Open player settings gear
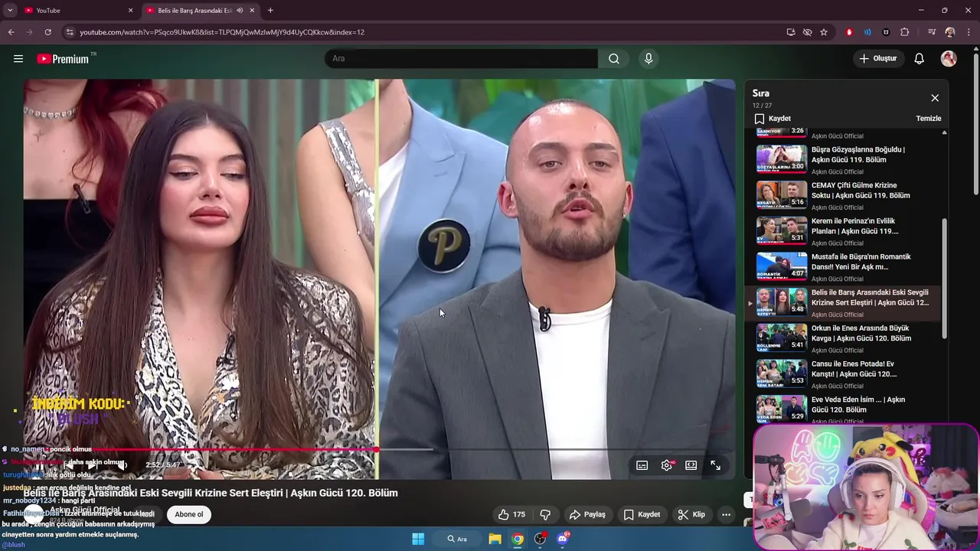980x551 pixels. [x=667, y=465]
